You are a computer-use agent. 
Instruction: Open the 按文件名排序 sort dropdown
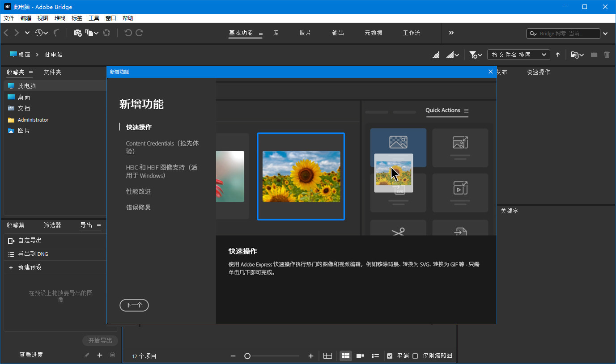(518, 55)
